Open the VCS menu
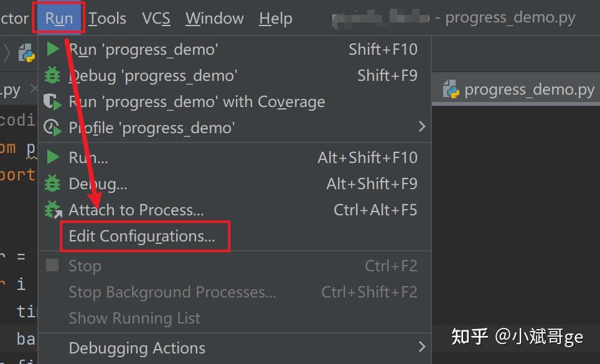 coord(156,18)
